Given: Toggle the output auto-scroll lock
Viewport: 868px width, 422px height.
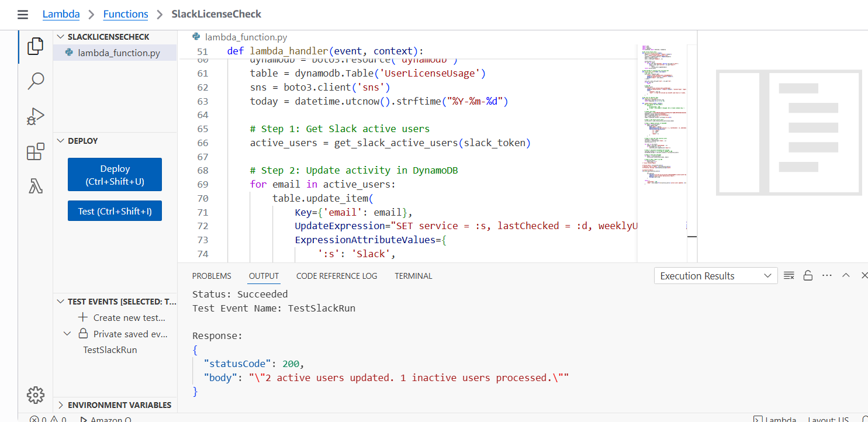Looking at the screenshot, I should point(808,276).
